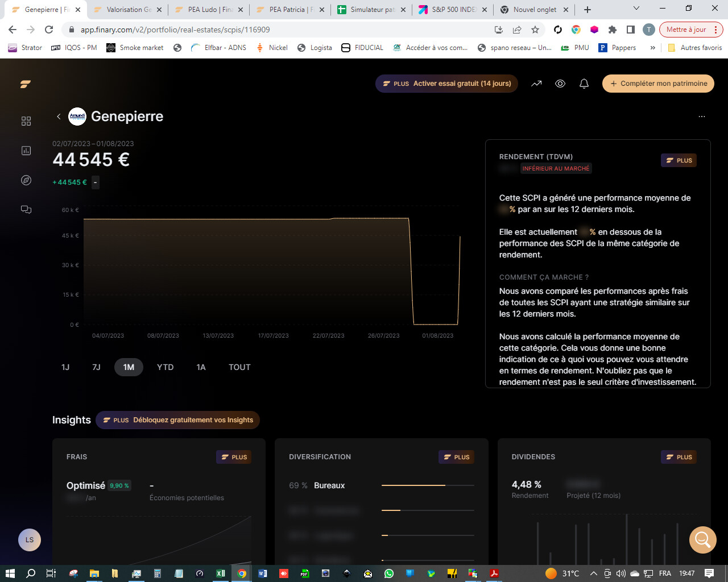Screen dimensions: 728x582
Task: Open the notifications bell
Action: [584, 84]
